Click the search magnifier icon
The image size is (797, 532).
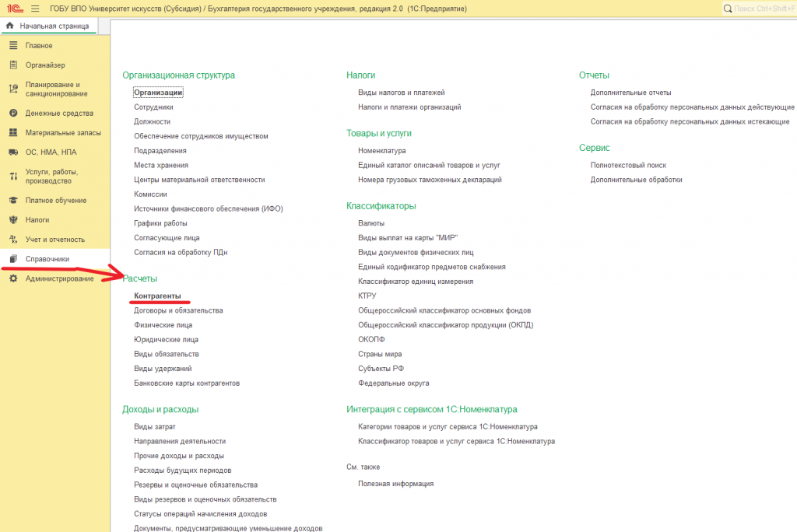(x=728, y=9)
